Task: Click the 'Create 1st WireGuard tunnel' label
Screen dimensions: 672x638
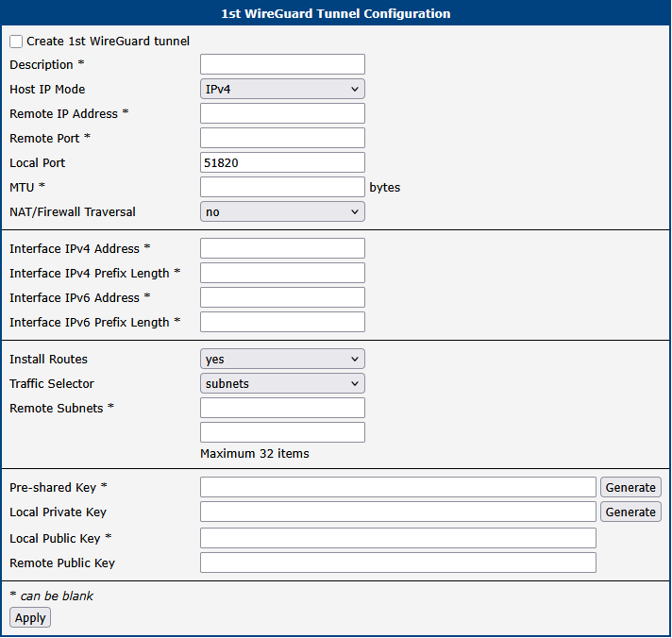Action: tap(108, 42)
